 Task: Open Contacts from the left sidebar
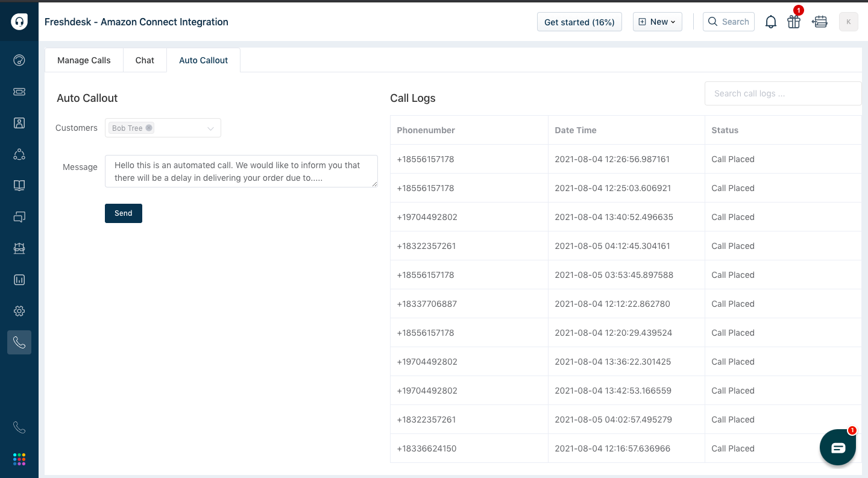19,123
